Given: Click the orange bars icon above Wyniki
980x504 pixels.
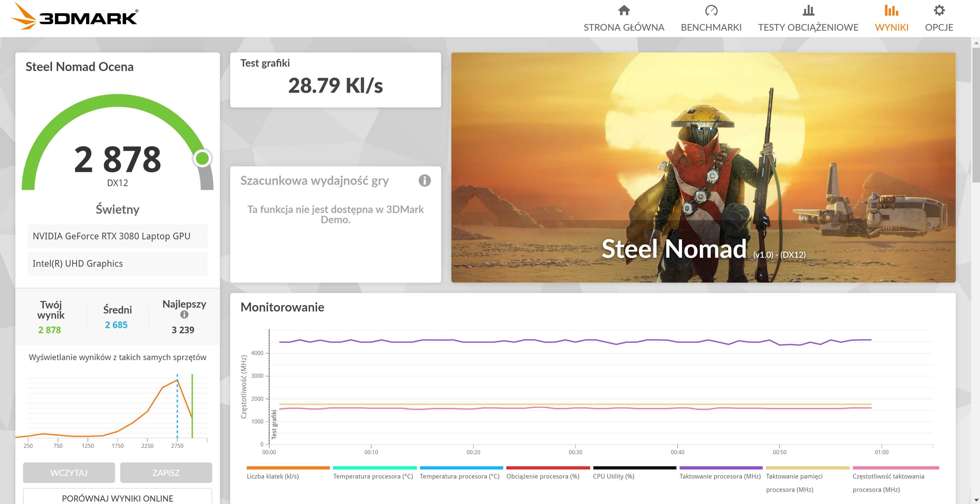Looking at the screenshot, I should pyautogui.click(x=891, y=10).
